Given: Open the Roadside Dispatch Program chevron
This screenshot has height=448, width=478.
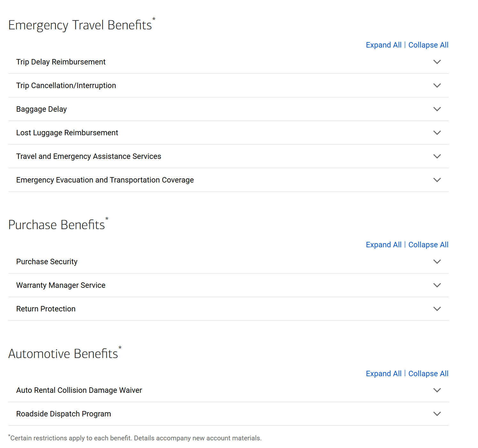Looking at the screenshot, I should [437, 414].
